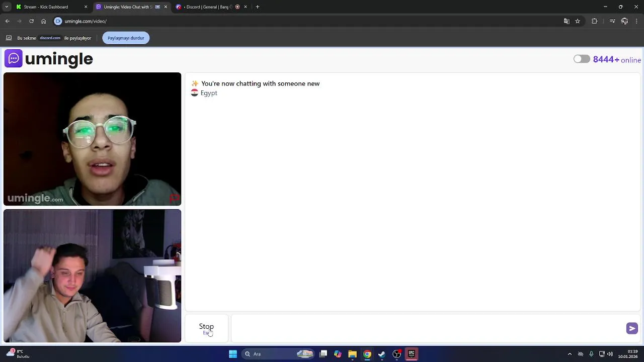Click your own webcam preview
The image size is (644, 362).
(92, 276)
